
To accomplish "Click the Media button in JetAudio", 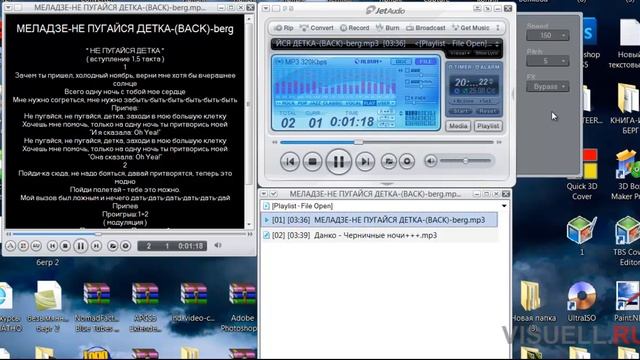I will 458,126.
